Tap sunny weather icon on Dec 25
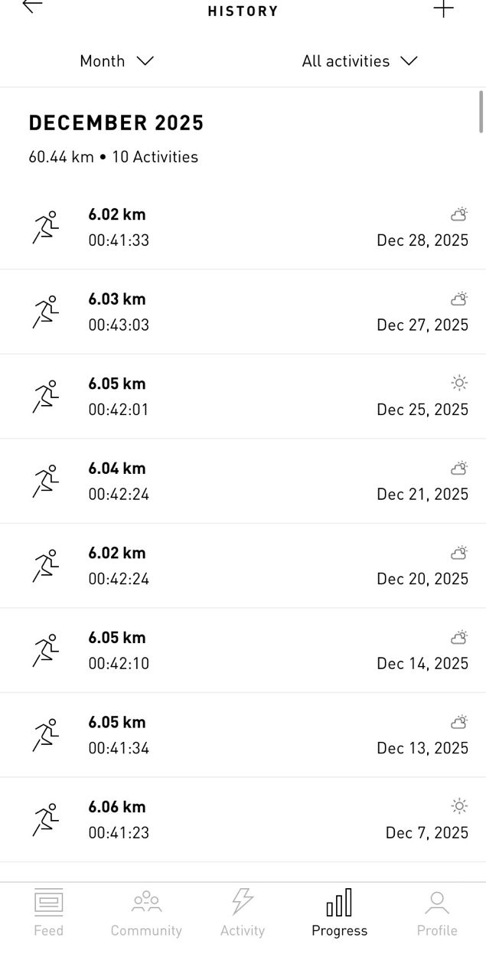 coord(459,382)
